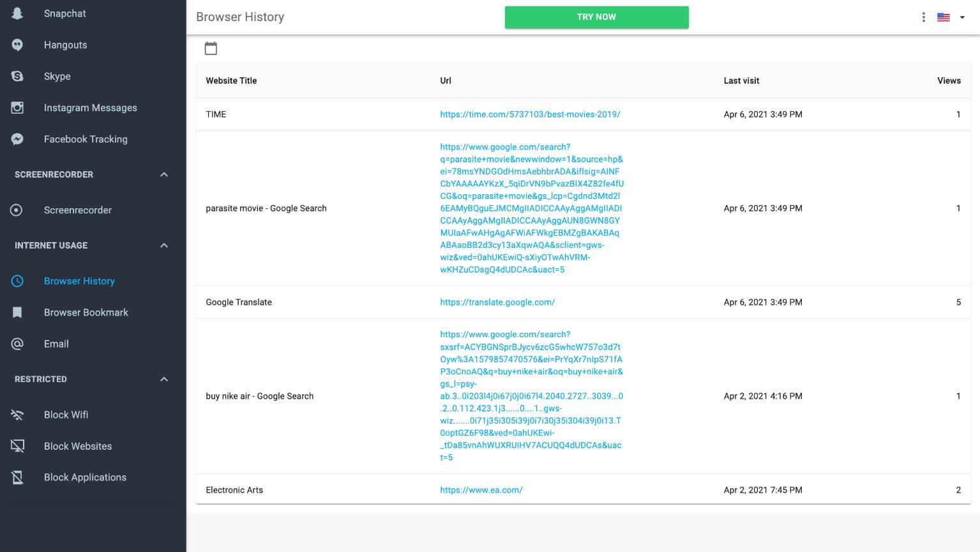
Task: Open the translate.google.com link
Action: (x=497, y=302)
